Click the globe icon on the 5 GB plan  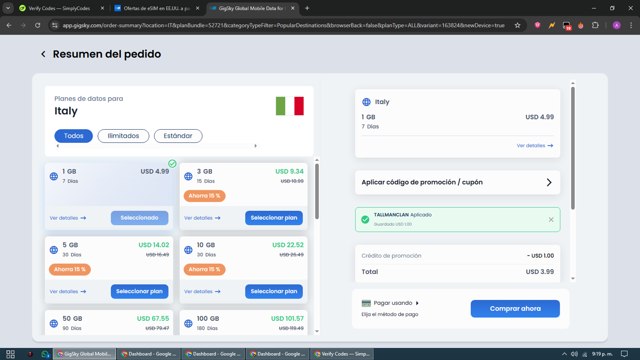click(x=53, y=250)
